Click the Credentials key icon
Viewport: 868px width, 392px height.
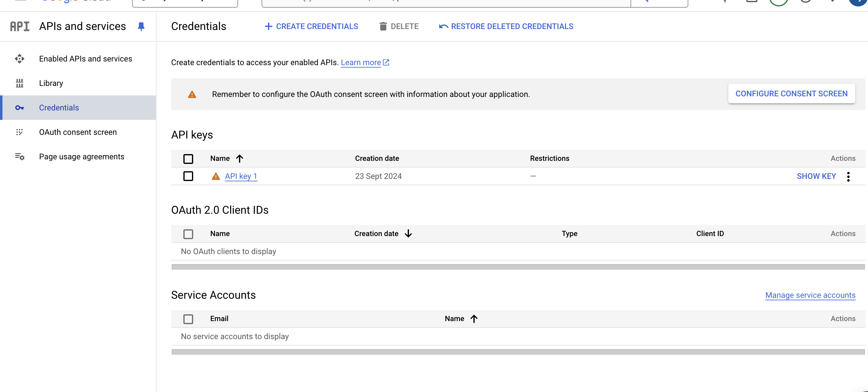tap(20, 108)
